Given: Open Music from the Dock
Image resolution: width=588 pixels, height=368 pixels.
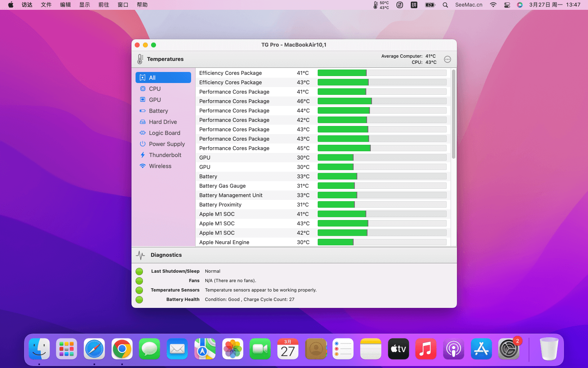Looking at the screenshot, I should (x=426, y=349).
